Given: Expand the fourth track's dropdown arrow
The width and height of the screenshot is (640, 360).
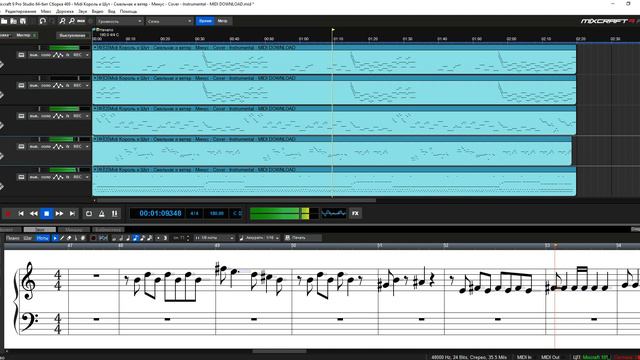Looking at the screenshot, I should point(87,147).
